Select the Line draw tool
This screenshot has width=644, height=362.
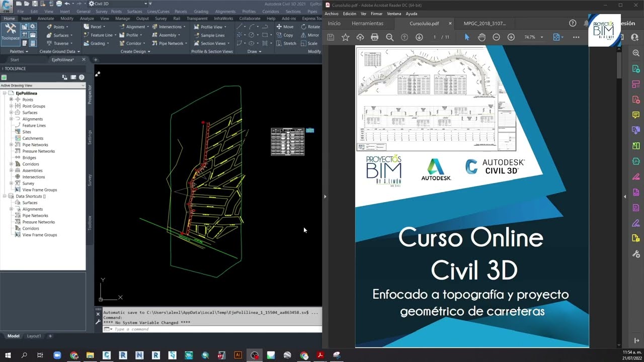click(x=239, y=27)
